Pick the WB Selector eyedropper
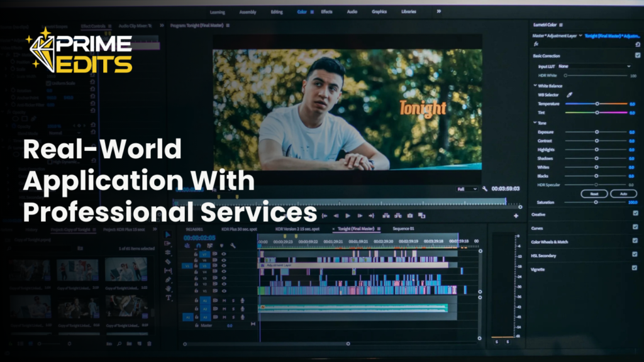Screen dimensions: 644x362 click(570, 94)
